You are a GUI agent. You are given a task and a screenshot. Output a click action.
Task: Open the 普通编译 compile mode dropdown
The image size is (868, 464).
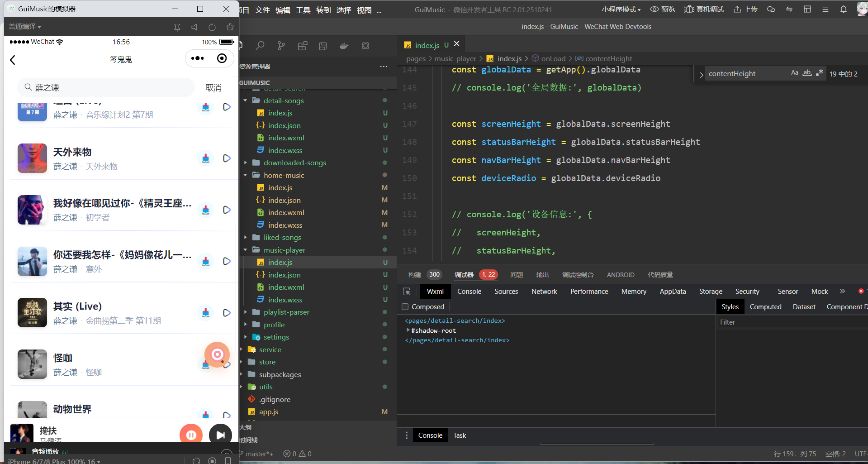click(x=25, y=27)
